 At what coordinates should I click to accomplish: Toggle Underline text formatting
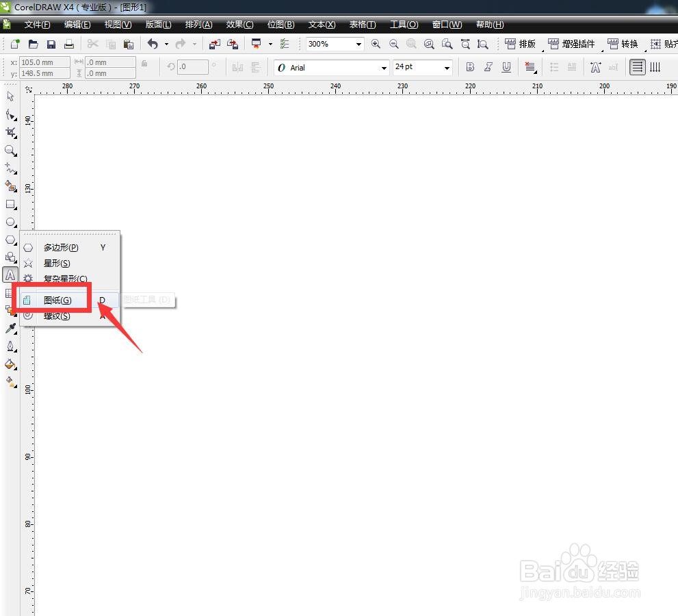(506, 67)
